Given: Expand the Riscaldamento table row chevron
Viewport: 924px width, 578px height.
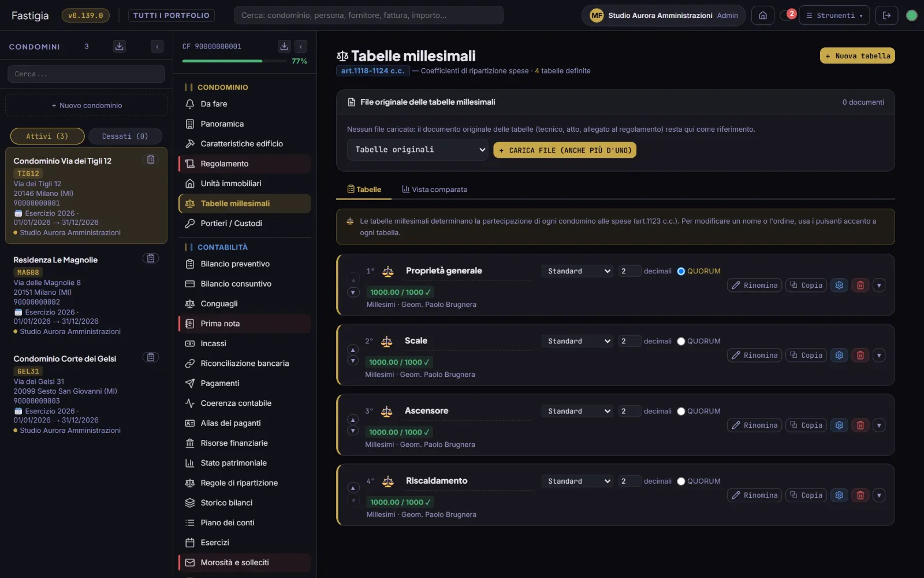Looking at the screenshot, I should click(x=879, y=495).
